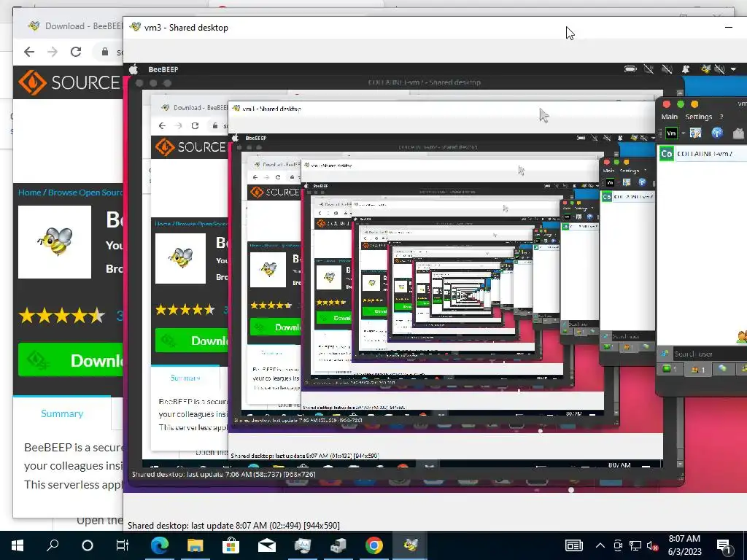This screenshot has height=560, width=747.
Task: Switch to Google Chrome on taskbar
Action: click(374, 545)
